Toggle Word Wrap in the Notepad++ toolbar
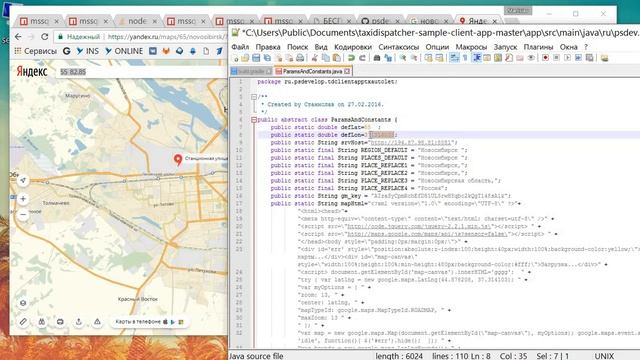640x360 pixels. click(x=454, y=58)
